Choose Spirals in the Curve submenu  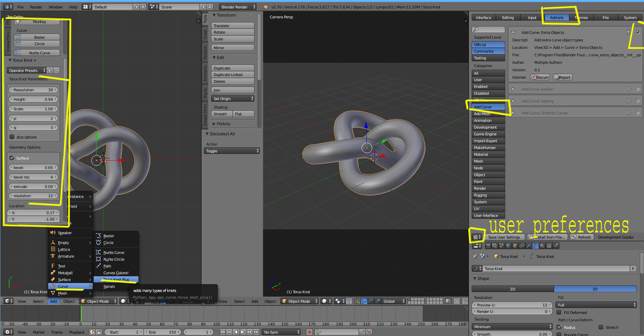(109, 286)
